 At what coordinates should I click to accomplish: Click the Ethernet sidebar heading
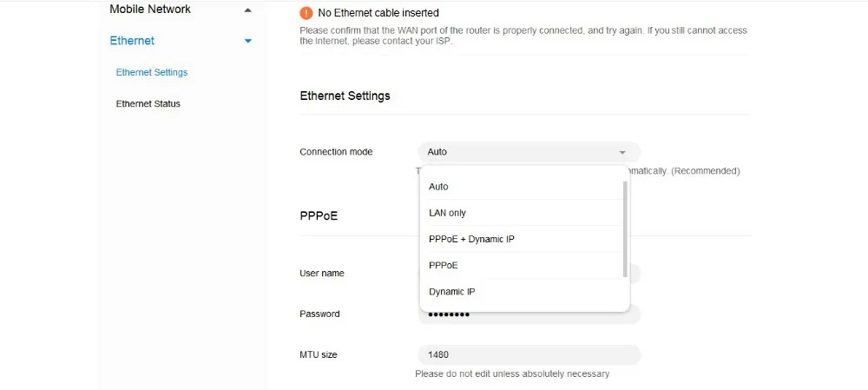pos(132,41)
